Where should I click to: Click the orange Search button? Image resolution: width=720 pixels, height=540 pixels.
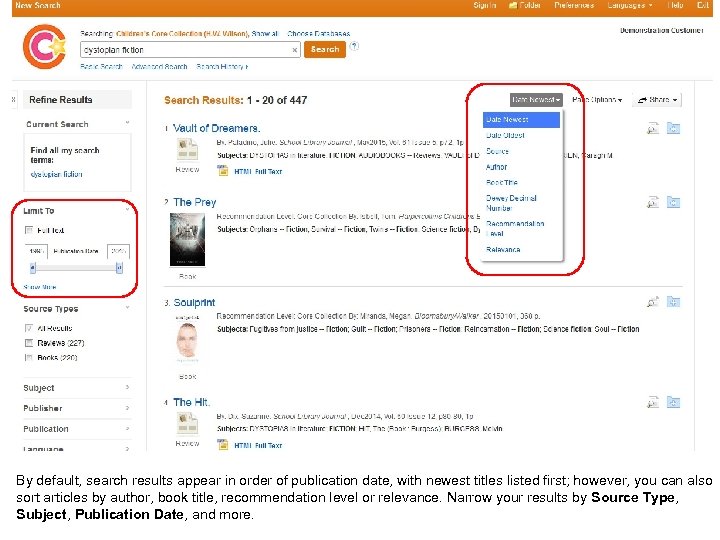point(325,49)
